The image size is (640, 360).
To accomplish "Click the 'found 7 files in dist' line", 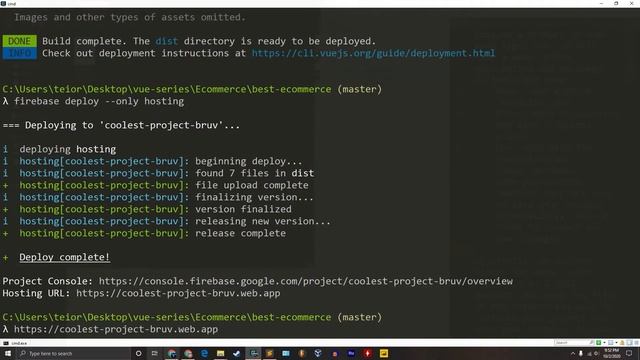I will [x=254, y=173].
